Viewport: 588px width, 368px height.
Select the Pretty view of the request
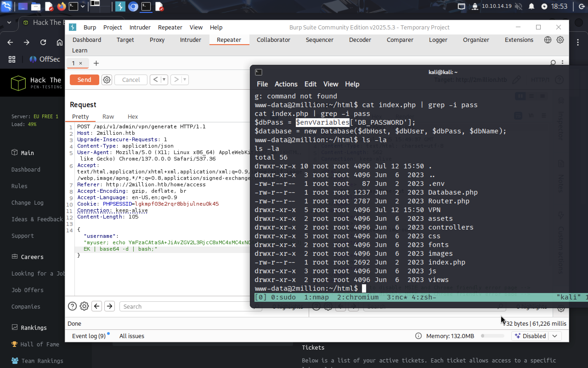point(80,117)
